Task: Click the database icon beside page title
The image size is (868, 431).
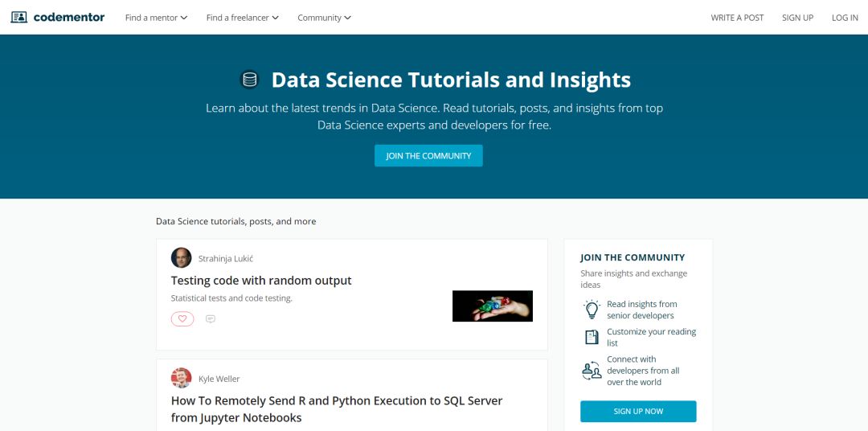Action: (250, 80)
